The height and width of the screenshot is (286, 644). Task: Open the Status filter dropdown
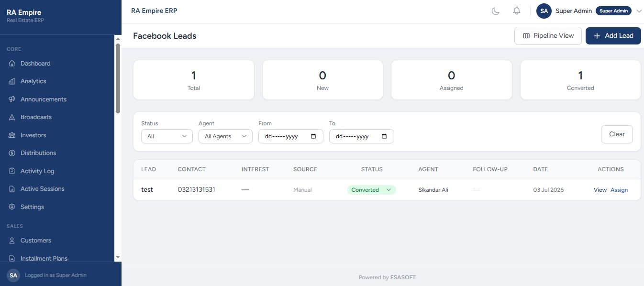[x=167, y=136]
